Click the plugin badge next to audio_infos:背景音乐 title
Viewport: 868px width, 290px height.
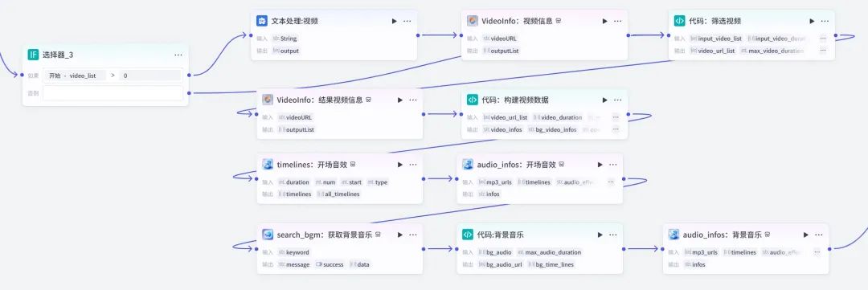click(768, 235)
